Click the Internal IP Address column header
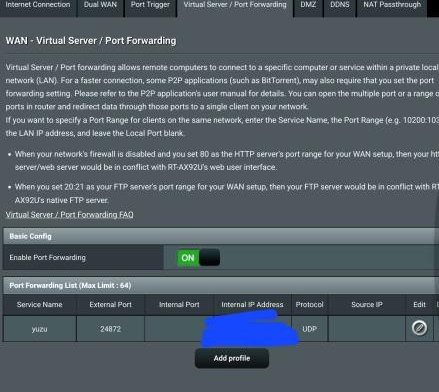The image size is (439, 392). coord(252,305)
